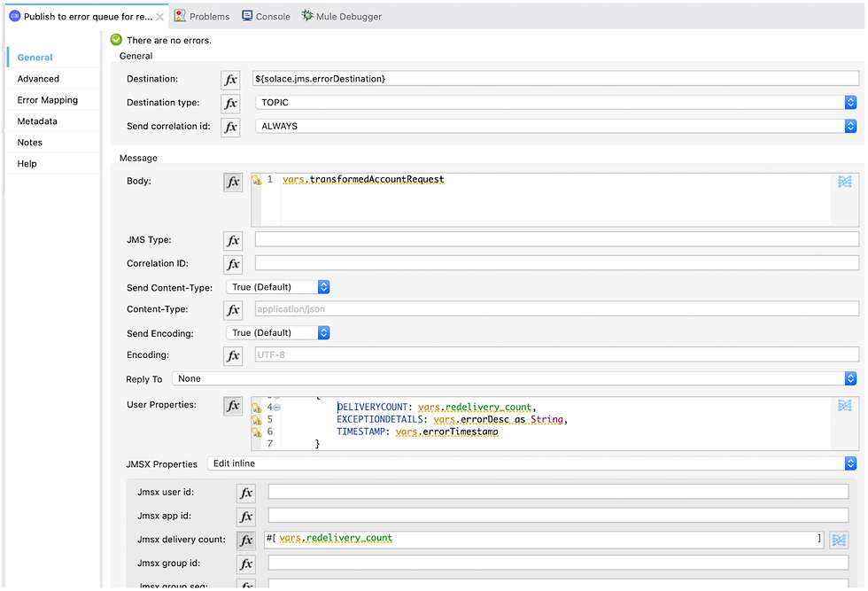
Task: Click the fx button next to Content-Type
Action: [233, 309]
